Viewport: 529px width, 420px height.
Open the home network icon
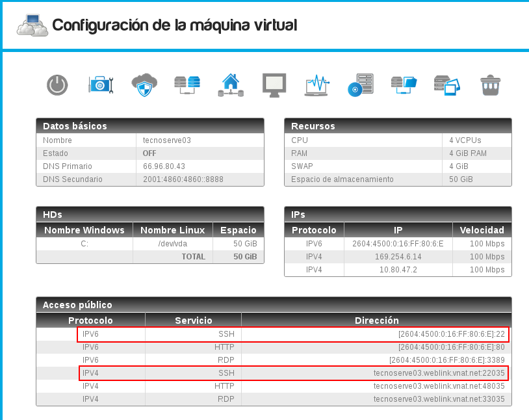pyautogui.click(x=231, y=85)
